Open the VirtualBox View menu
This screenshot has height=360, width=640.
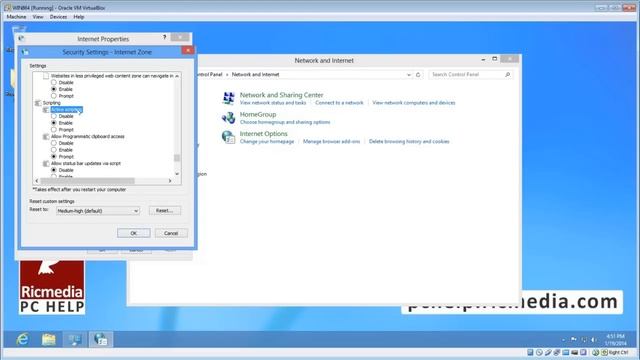coord(38,17)
